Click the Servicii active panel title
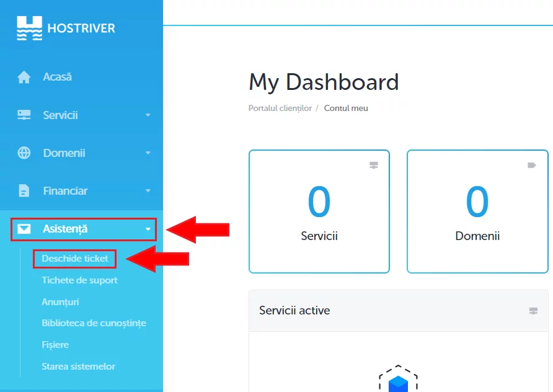This screenshot has height=392, width=553. [x=294, y=311]
